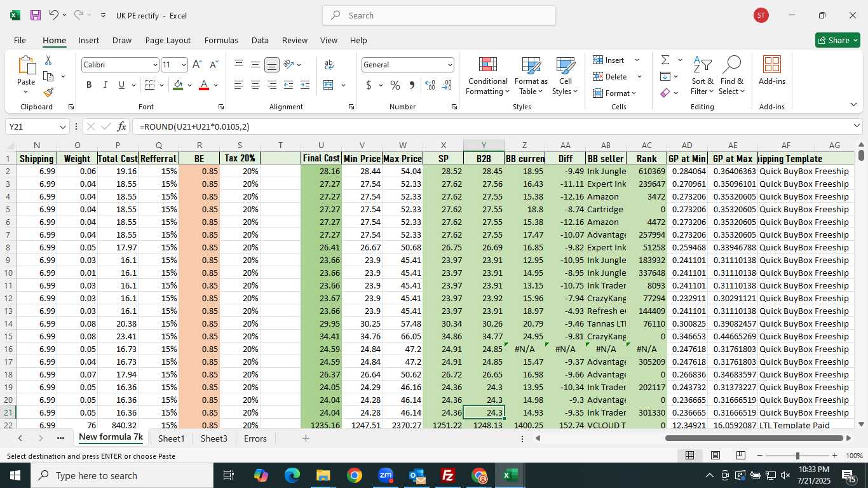Adjust the zoom slider in status bar
Image resolution: width=868 pixels, height=488 pixels.
click(797, 456)
